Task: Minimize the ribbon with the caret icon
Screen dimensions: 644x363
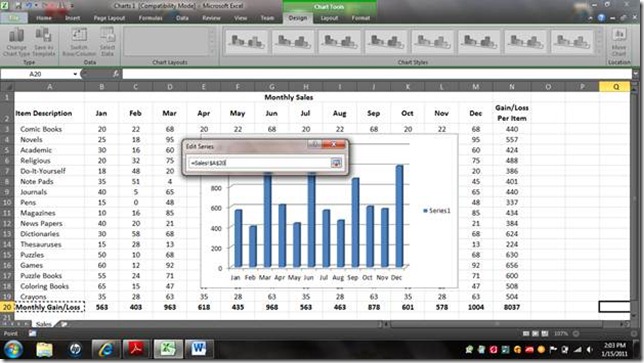Action: [590, 18]
